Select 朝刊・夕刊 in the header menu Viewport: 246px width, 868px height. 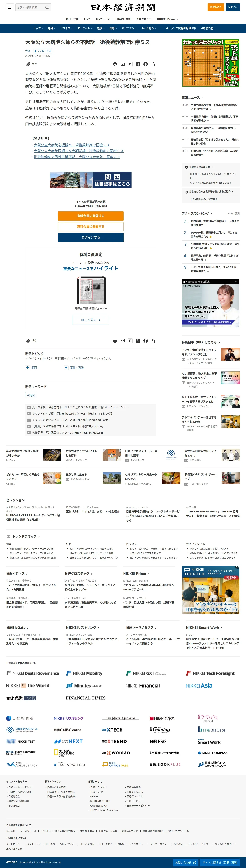pyautogui.click(x=72, y=19)
